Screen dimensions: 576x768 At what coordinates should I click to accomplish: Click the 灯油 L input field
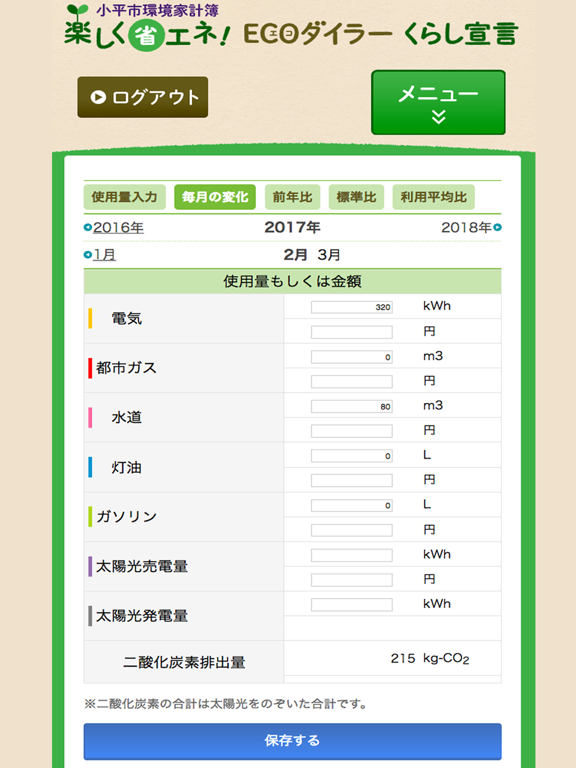352,456
